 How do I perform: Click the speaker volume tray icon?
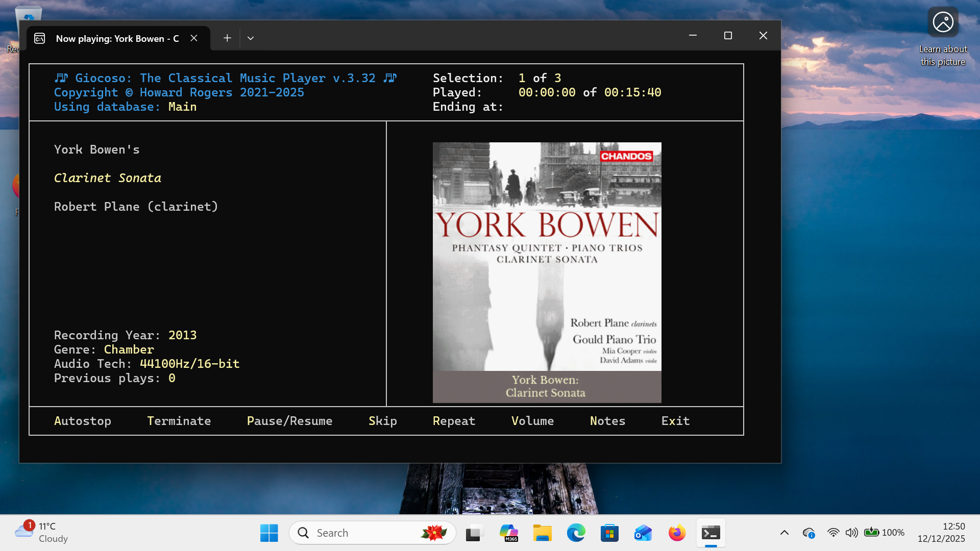coord(851,533)
